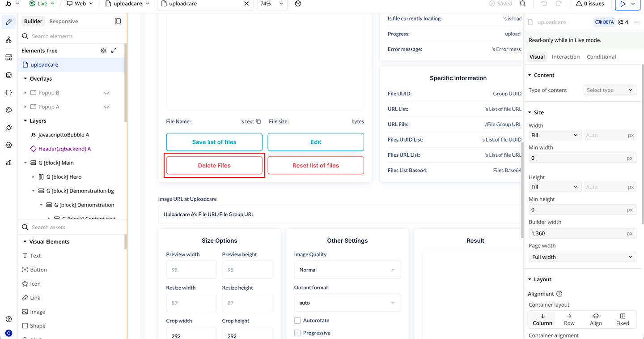Click the 0 issues warning indicator
This screenshot has width=644, height=339.
click(x=590, y=4)
